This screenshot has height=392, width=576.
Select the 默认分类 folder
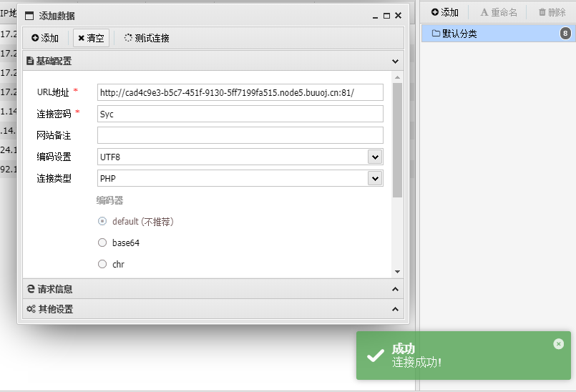tap(498, 34)
